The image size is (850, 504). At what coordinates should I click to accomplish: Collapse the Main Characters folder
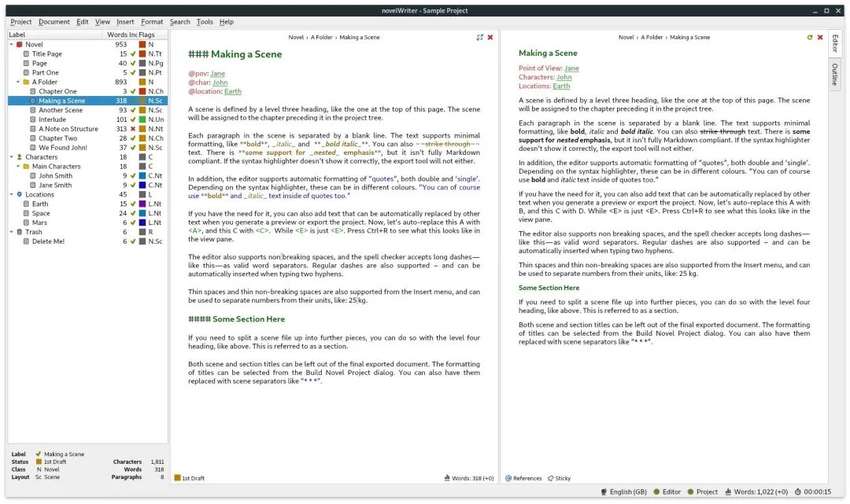[18, 167]
